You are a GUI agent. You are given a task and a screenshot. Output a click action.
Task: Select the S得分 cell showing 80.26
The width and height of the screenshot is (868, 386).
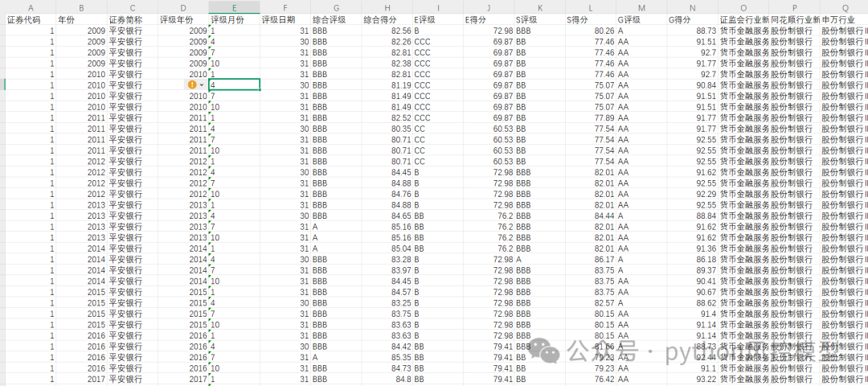591,31
